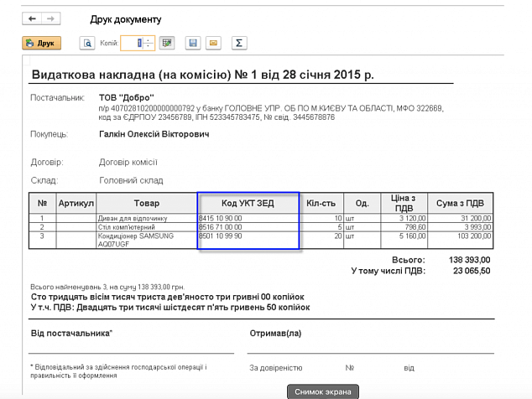Viewport: 532px width, 399px height.
Task: Open print preview magnifier icon
Action: [86, 43]
